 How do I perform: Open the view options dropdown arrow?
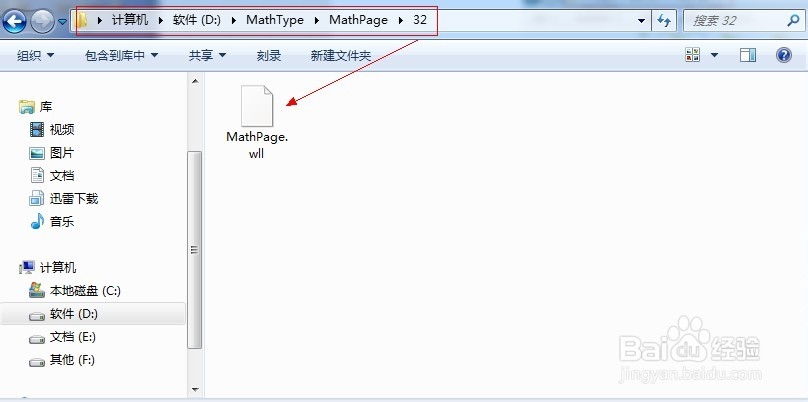714,55
